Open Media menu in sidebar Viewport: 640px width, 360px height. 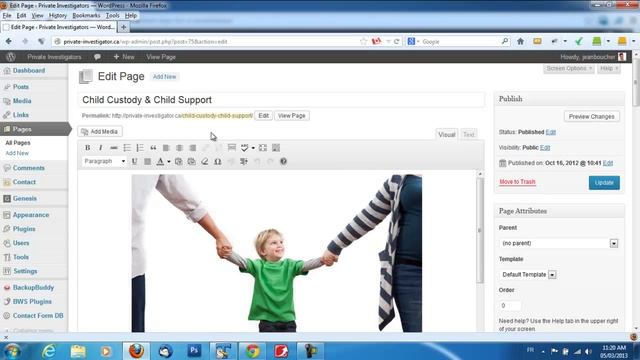(22, 101)
